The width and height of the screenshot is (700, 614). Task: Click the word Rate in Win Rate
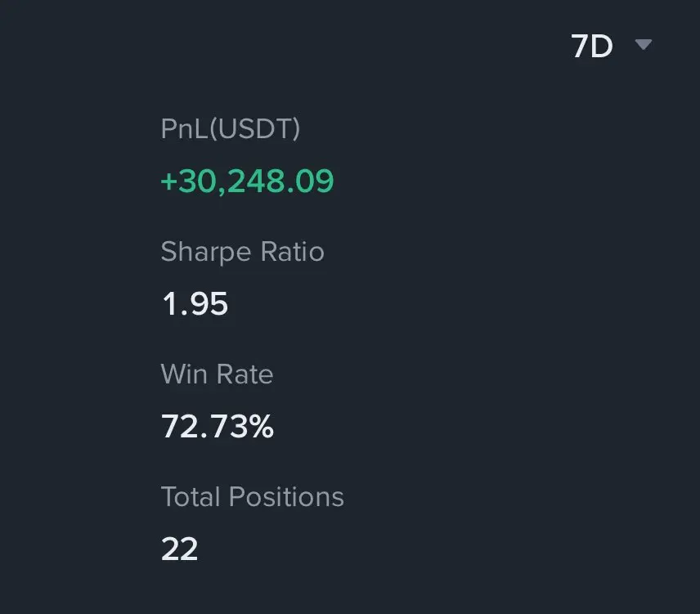[x=245, y=374]
